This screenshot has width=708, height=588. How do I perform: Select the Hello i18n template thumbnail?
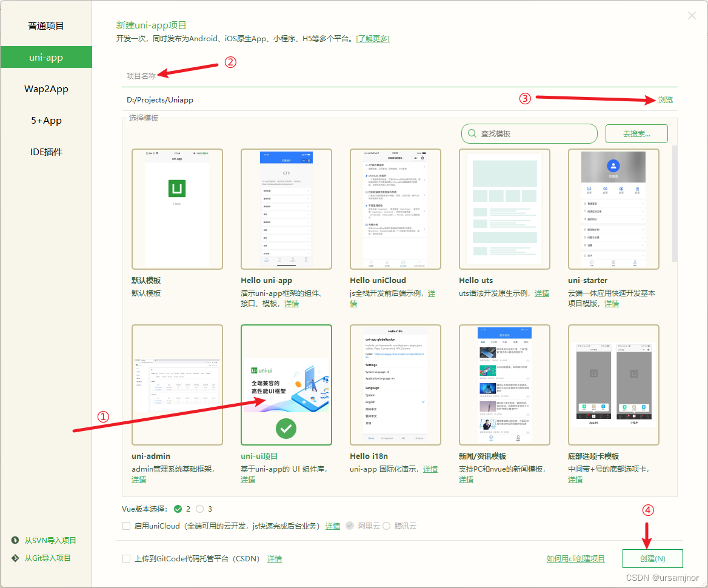click(395, 385)
